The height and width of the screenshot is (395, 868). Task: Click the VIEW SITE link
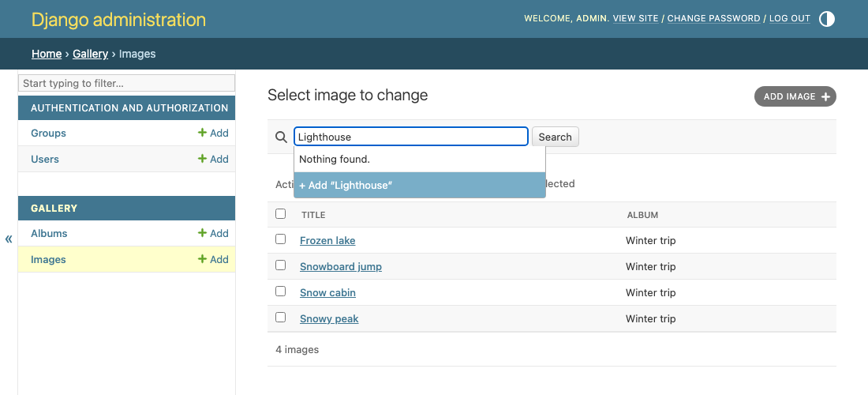point(635,18)
